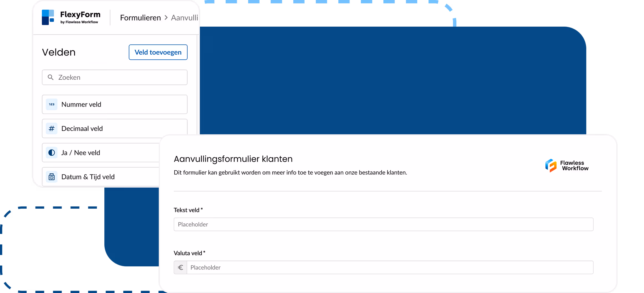The width and height of the screenshot is (644, 293).
Task: Click the Velden panel heading
Action: click(x=59, y=52)
